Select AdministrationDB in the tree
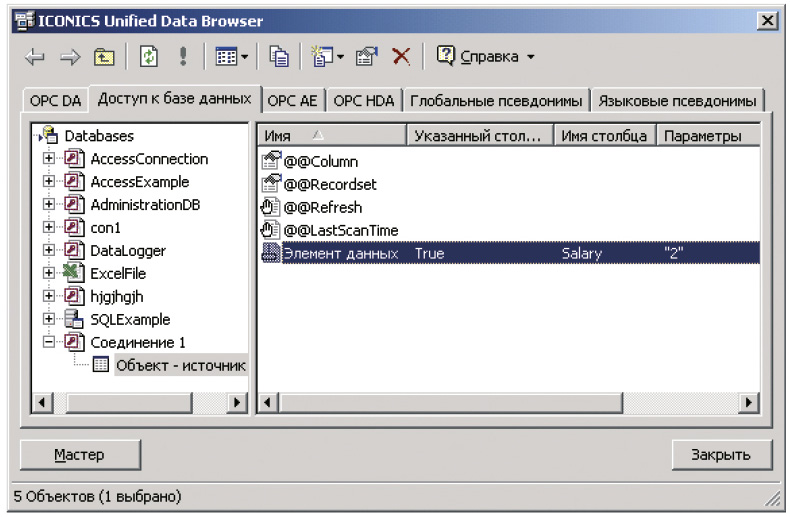This screenshot has width=790, height=517. [145, 205]
